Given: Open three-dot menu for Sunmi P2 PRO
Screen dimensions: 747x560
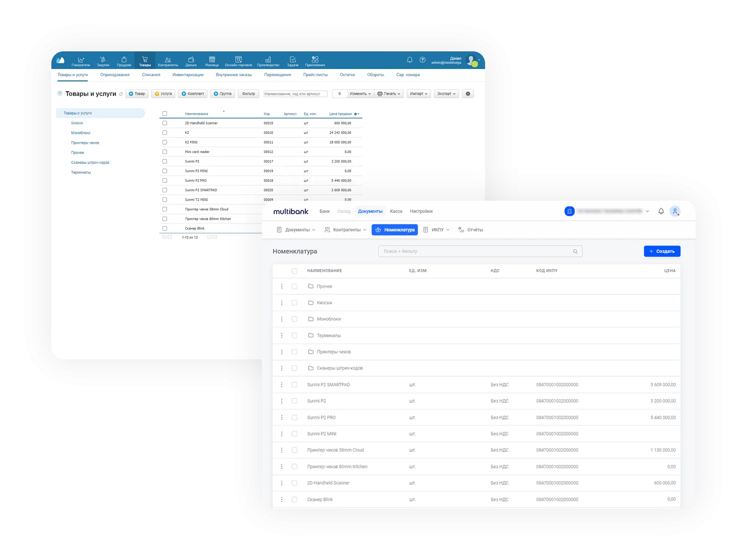Looking at the screenshot, I should [282, 417].
